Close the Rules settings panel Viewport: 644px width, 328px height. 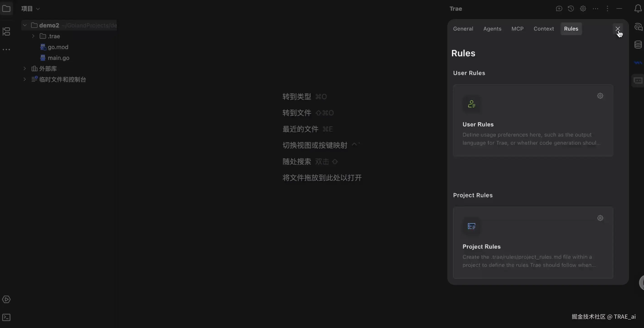[617, 29]
